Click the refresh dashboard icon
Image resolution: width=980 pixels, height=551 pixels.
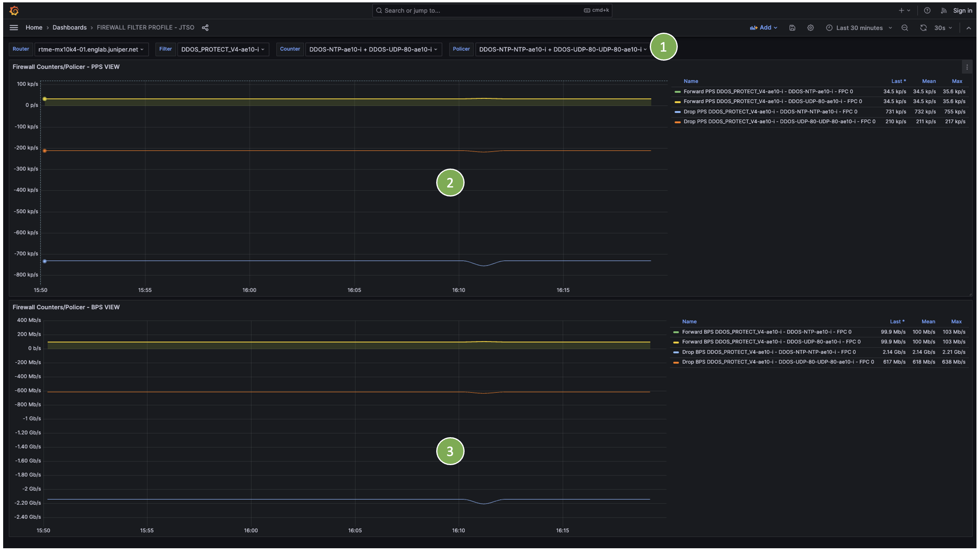coord(923,28)
